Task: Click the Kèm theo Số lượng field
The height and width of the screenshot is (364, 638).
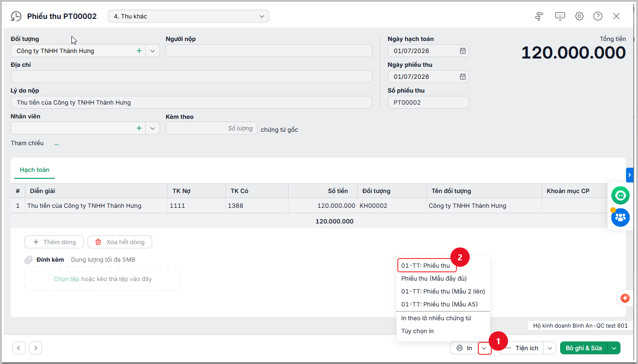Action: pos(212,128)
